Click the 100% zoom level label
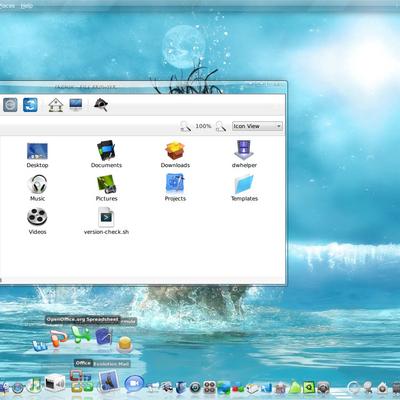The width and height of the screenshot is (400, 400). point(203,126)
